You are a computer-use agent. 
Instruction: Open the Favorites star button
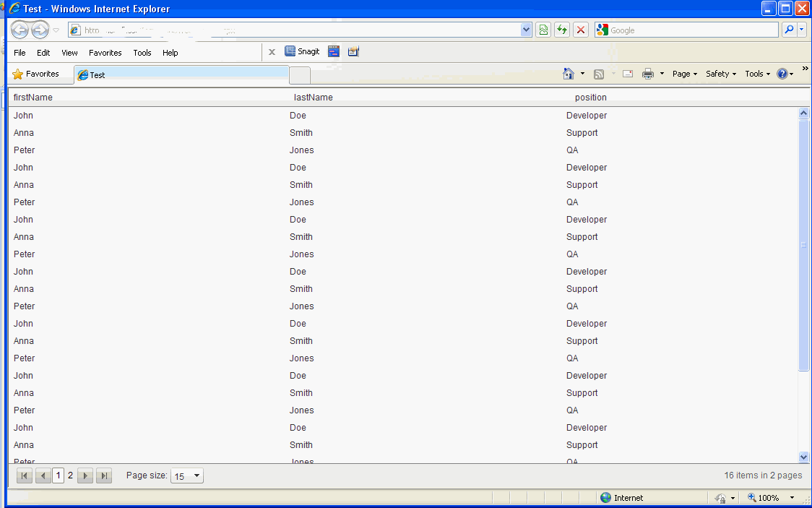pos(35,74)
